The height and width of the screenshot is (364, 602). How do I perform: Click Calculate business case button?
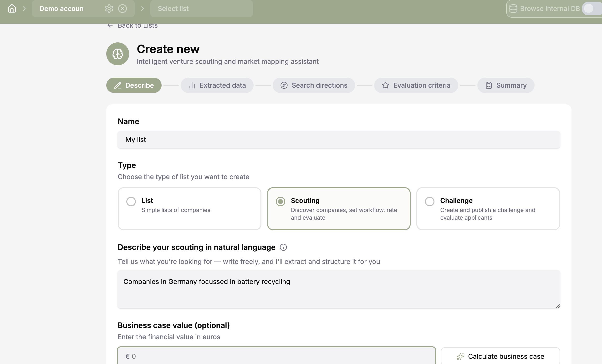pyautogui.click(x=500, y=356)
